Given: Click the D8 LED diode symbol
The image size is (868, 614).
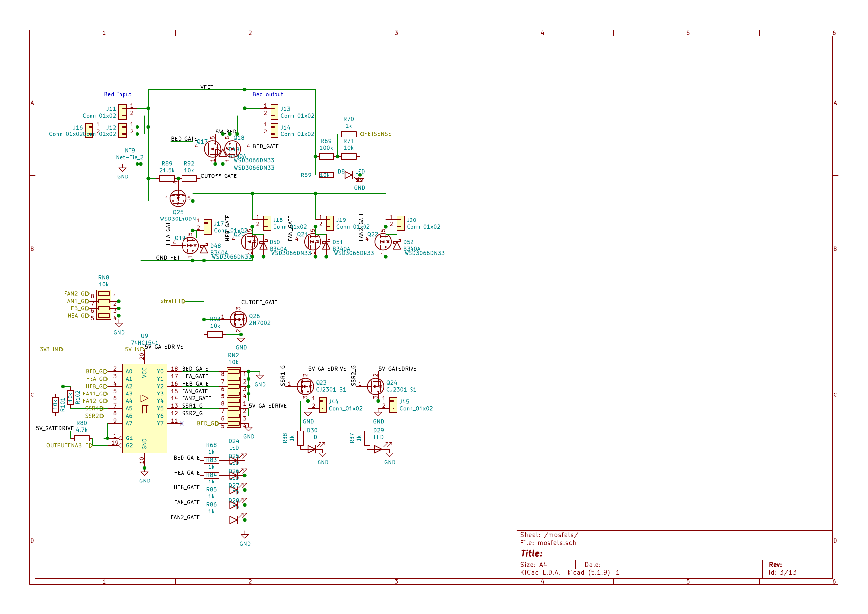Looking at the screenshot, I should 349,175.
